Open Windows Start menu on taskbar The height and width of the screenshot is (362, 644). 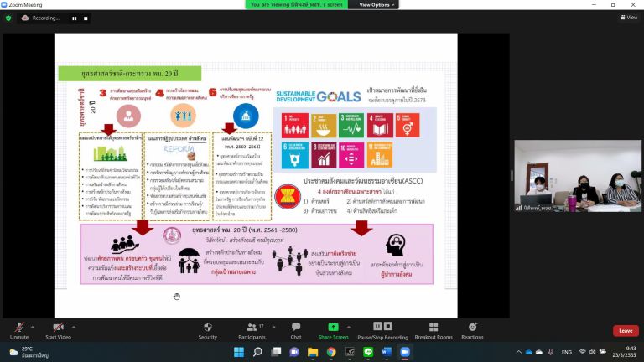pyautogui.click(x=239, y=352)
